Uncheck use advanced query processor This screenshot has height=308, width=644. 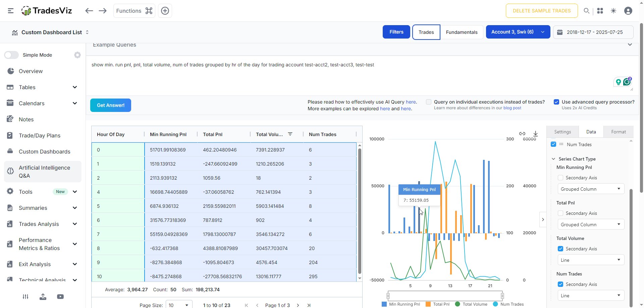pyautogui.click(x=556, y=102)
